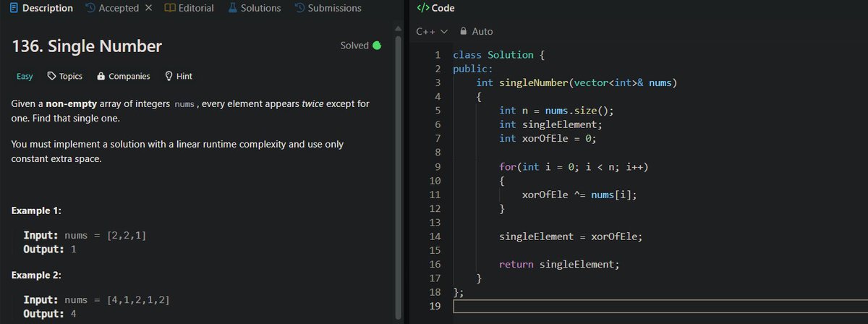Click the Output: 4 line
The image size is (868, 324).
(50, 314)
